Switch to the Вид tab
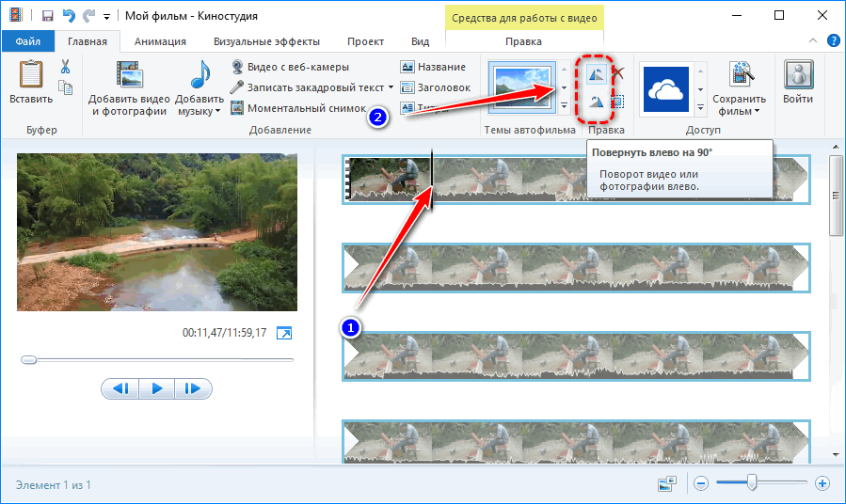This screenshot has width=846, height=504. pos(421,41)
